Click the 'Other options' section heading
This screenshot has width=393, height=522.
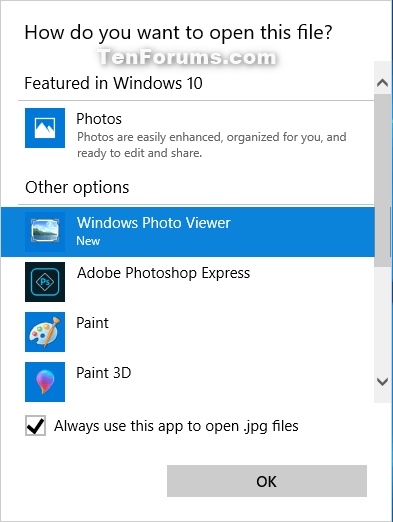(77, 187)
